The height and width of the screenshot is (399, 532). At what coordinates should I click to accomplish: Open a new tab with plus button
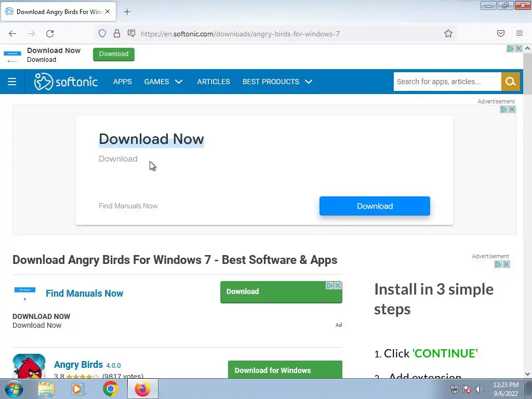[127, 12]
